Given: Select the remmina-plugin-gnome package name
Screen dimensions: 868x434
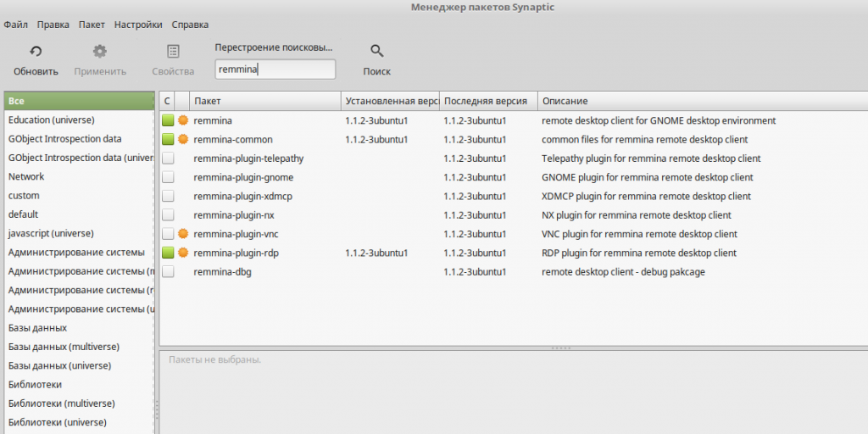Looking at the screenshot, I should pyautogui.click(x=243, y=178).
